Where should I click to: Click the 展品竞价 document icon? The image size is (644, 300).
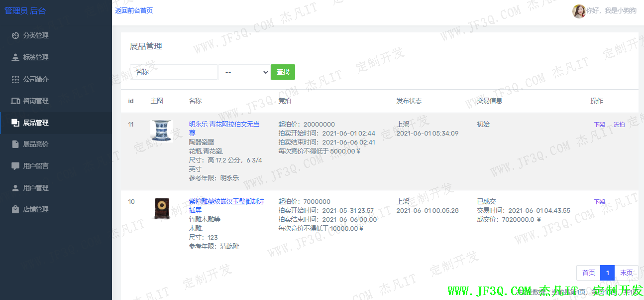click(15, 144)
